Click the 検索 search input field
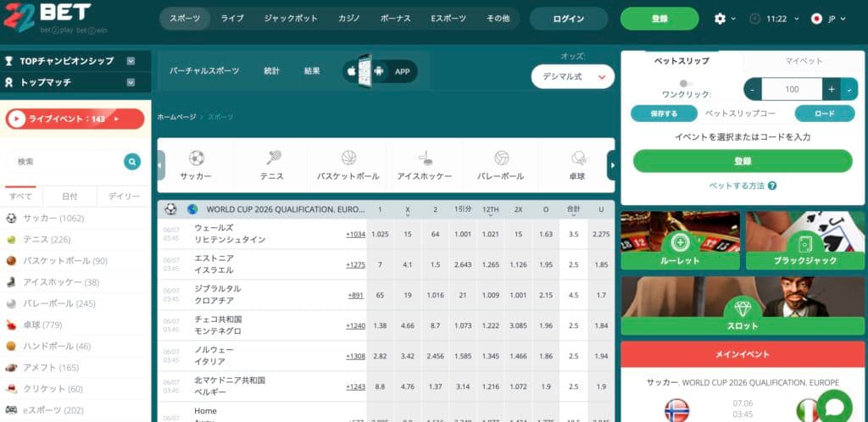868x422 pixels. click(x=64, y=162)
